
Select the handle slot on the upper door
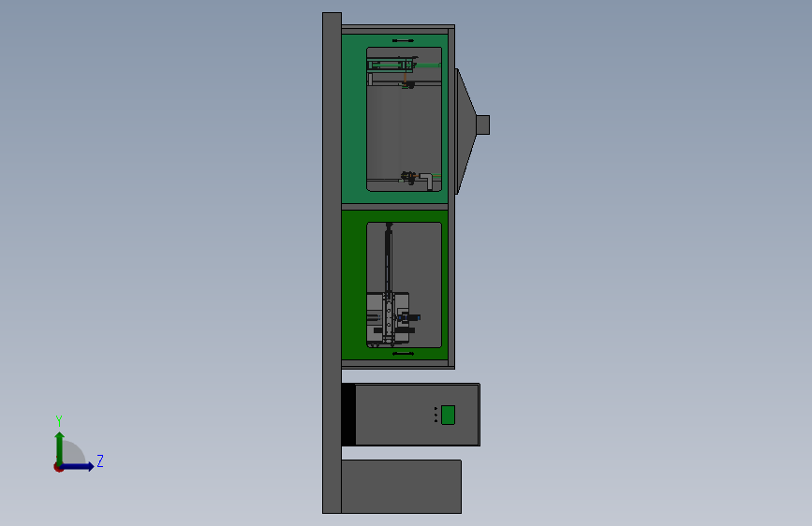point(403,40)
